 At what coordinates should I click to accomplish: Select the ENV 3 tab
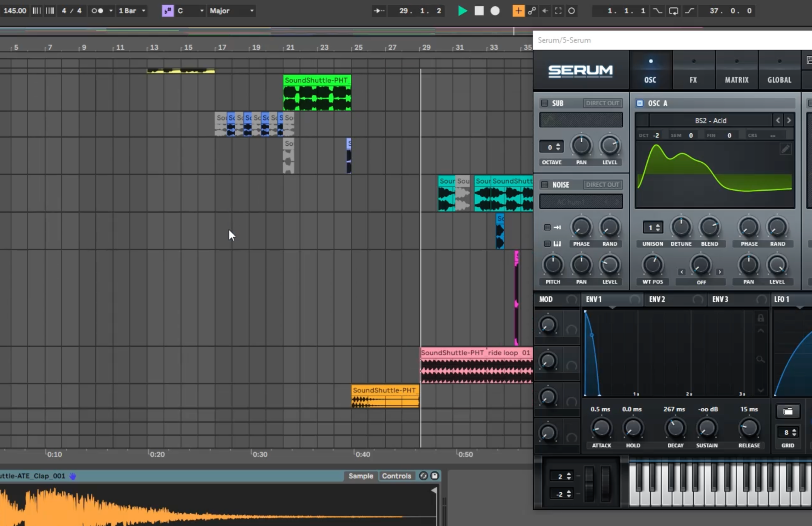[x=739, y=299]
